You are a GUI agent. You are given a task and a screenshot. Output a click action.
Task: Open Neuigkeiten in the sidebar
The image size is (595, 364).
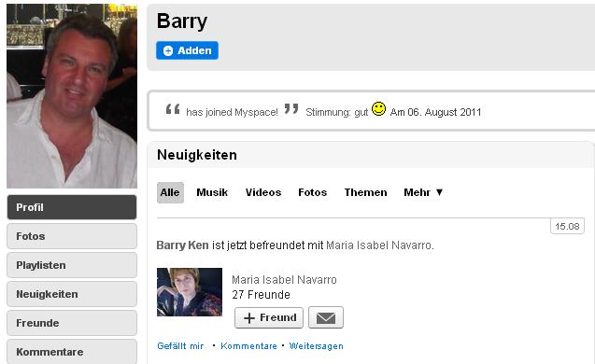pyautogui.click(x=72, y=294)
